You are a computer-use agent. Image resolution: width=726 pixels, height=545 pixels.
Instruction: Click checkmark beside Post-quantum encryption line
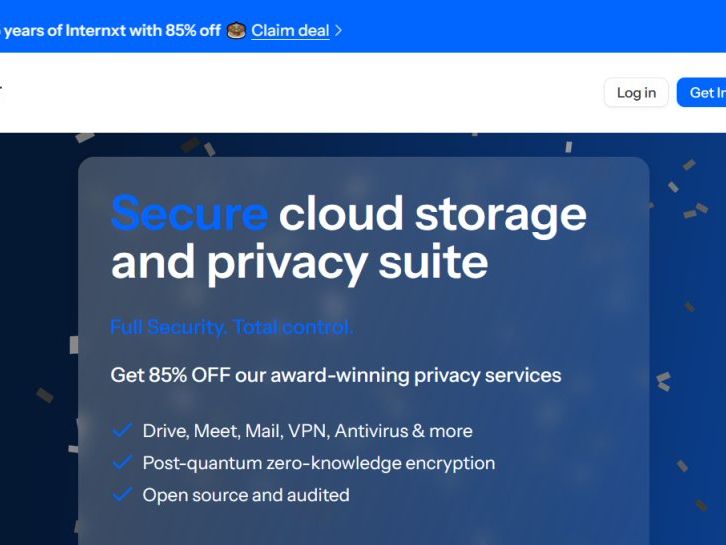coord(122,462)
